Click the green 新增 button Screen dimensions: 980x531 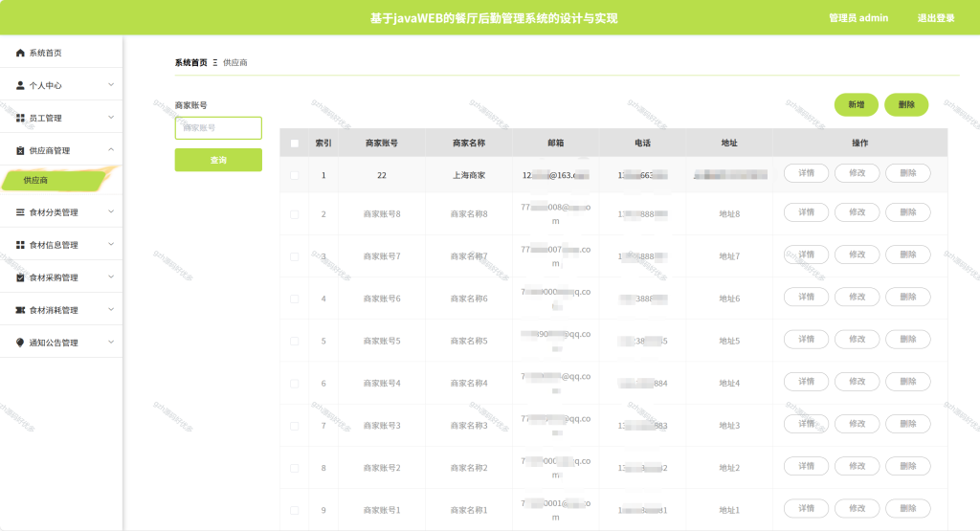tap(857, 104)
